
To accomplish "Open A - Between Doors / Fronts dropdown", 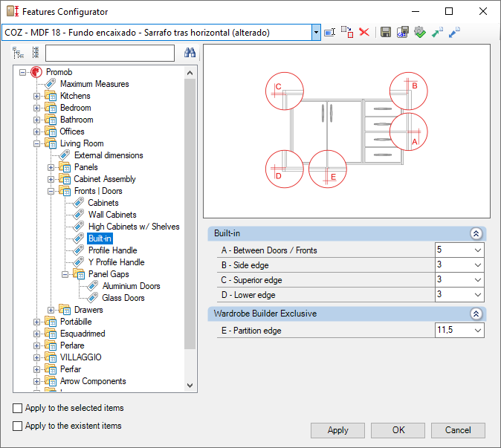I will pyautogui.click(x=478, y=250).
